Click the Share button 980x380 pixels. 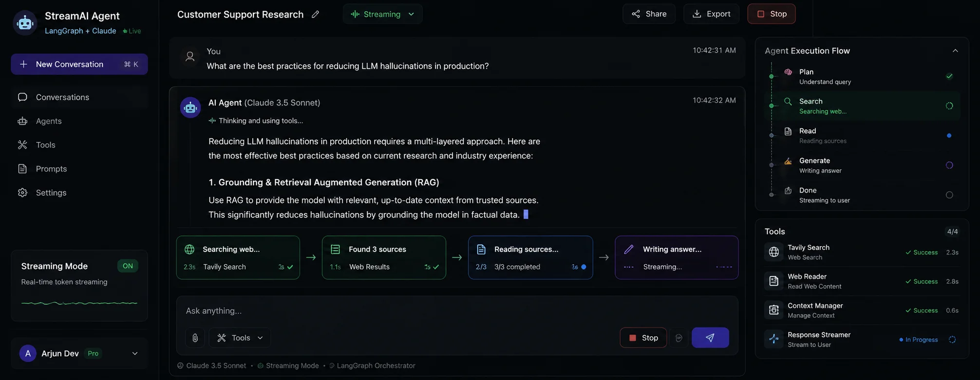[649, 14]
